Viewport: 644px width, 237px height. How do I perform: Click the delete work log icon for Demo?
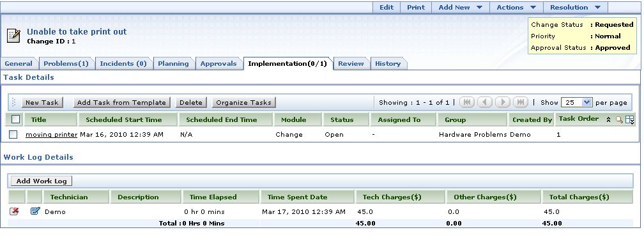pyautogui.click(x=14, y=211)
